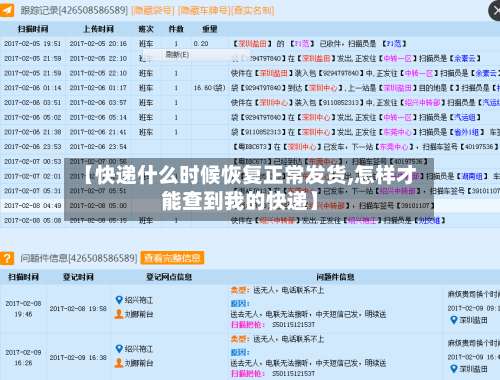Select registration time 2017-02-09 16:38
This screenshot has width=500, height=380.
pyautogui.click(x=78, y=357)
